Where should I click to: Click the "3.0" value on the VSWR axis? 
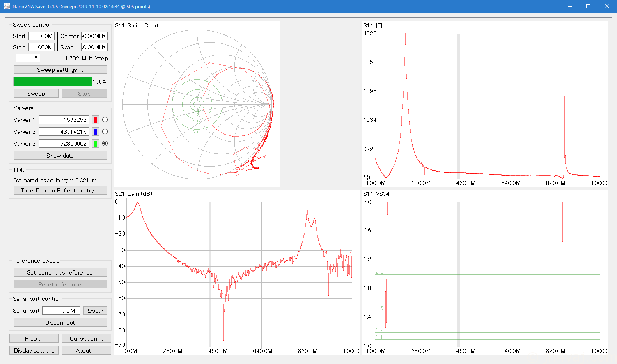[x=367, y=202]
